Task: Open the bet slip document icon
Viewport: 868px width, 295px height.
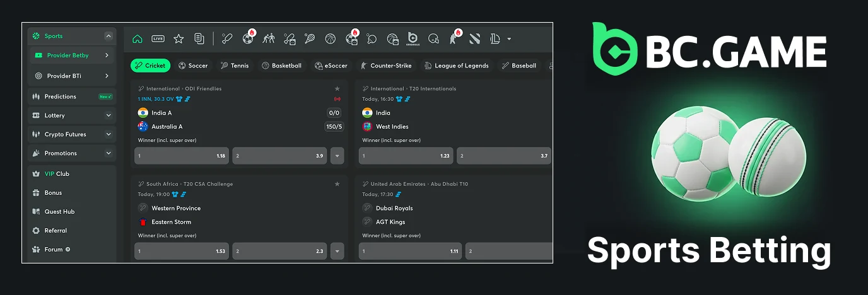Action: click(x=199, y=39)
